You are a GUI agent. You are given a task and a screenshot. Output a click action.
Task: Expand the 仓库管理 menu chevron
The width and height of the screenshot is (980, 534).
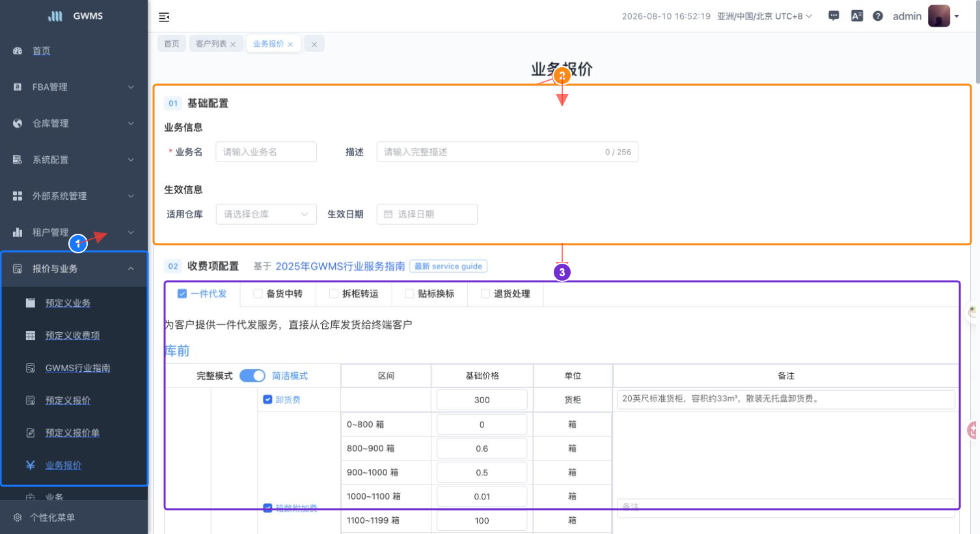tap(131, 123)
